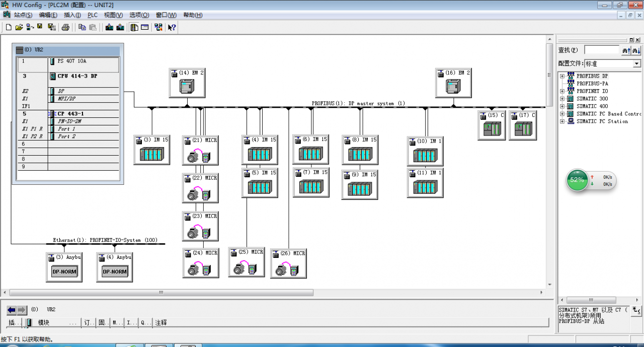Click the Open Online station toolbar icon
Image resolution: width=644 pixels, height=347 pixels.
click(30, 27)
